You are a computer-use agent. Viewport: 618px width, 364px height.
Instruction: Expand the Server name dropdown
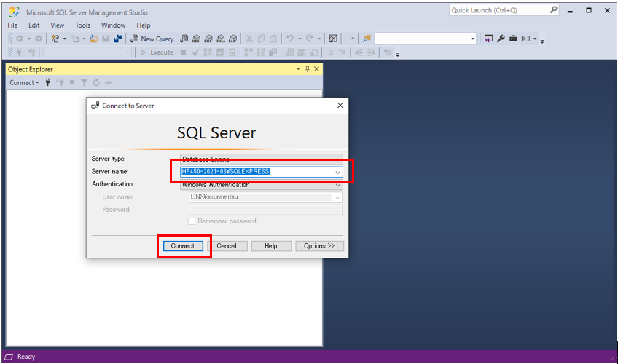point(337,172)
